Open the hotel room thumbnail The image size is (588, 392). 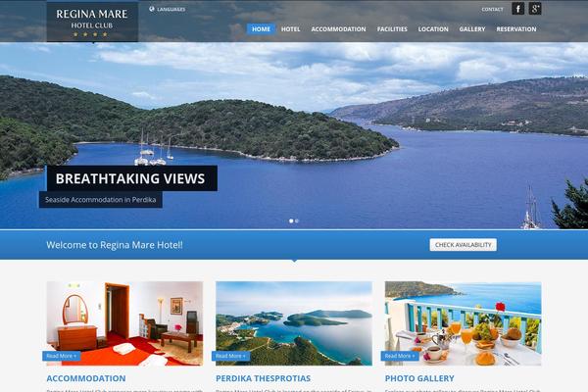coord(124,323)
